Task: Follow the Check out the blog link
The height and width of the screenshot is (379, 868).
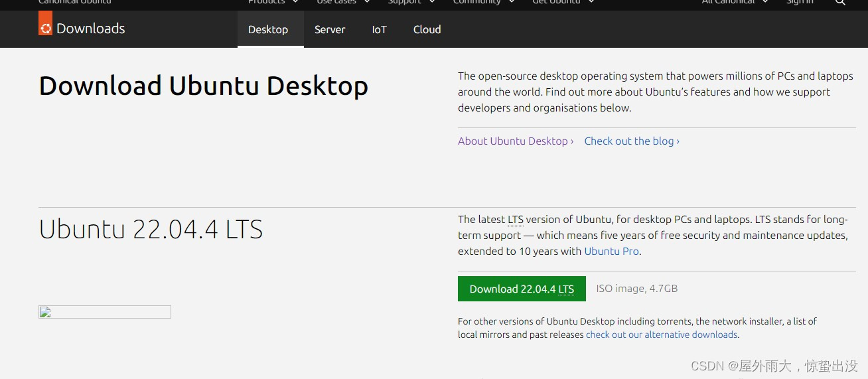Action: point(632,141)
